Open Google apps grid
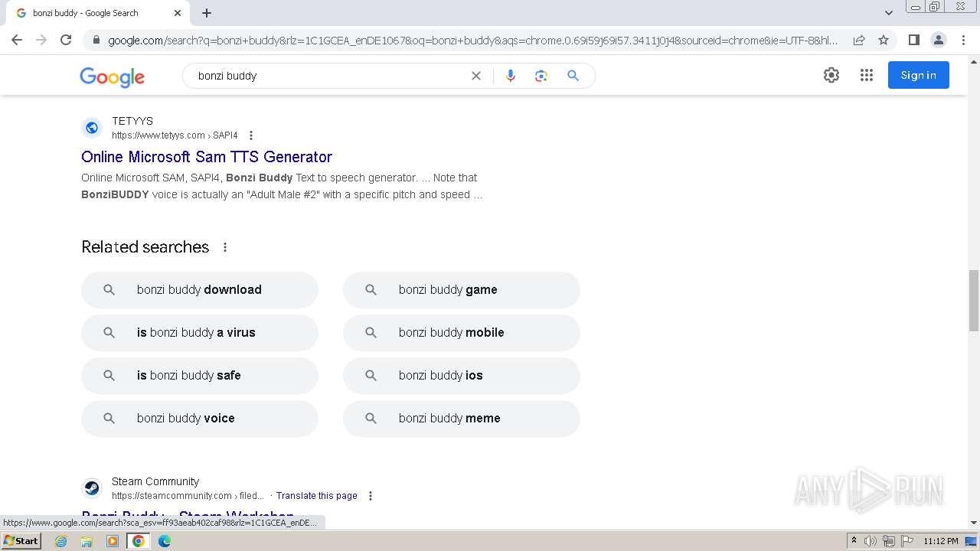 867,75
